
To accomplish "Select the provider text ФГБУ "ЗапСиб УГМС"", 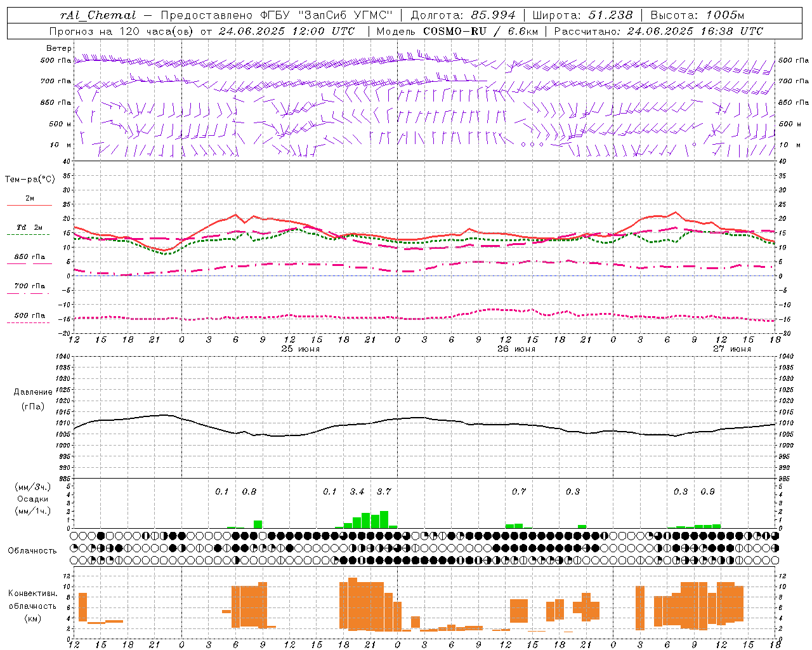I will (327, 15).
